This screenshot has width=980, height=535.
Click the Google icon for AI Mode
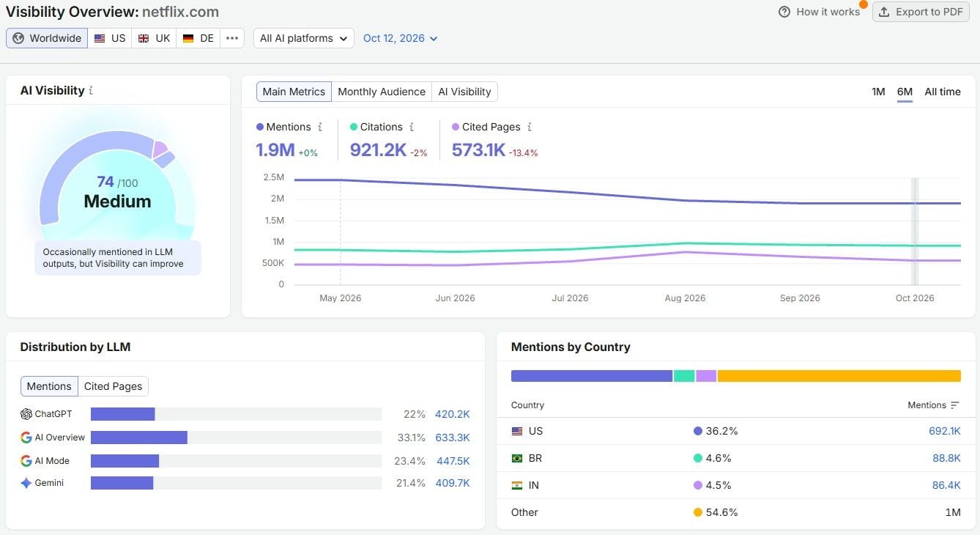point(26,461)
